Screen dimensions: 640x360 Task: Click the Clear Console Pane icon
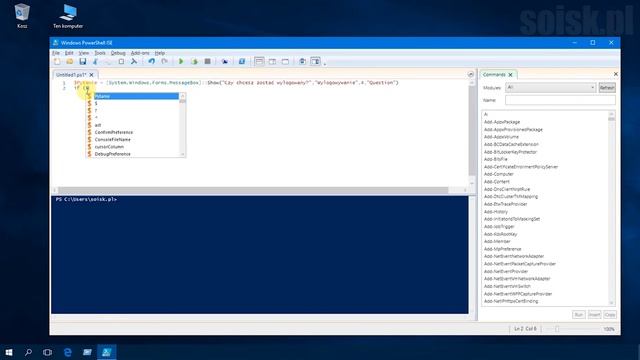[134, 62]
